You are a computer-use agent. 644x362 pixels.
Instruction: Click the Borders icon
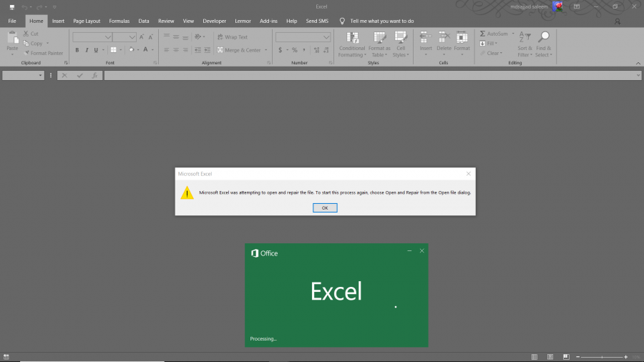point(113,50)
